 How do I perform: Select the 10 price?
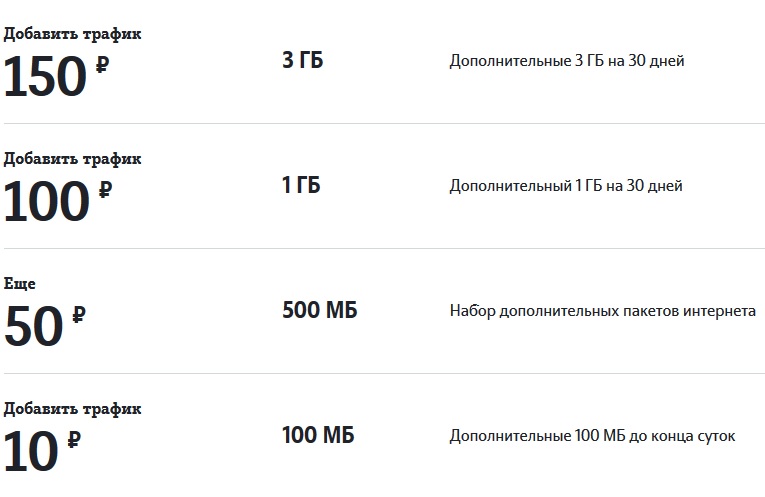click(31, 450)
